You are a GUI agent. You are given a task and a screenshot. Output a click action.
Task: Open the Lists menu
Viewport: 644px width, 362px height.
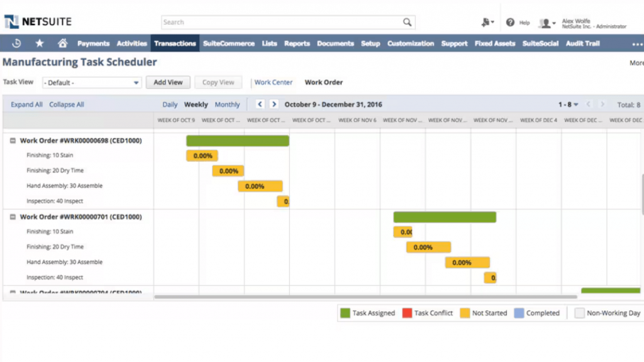click(x=269, y=43)
